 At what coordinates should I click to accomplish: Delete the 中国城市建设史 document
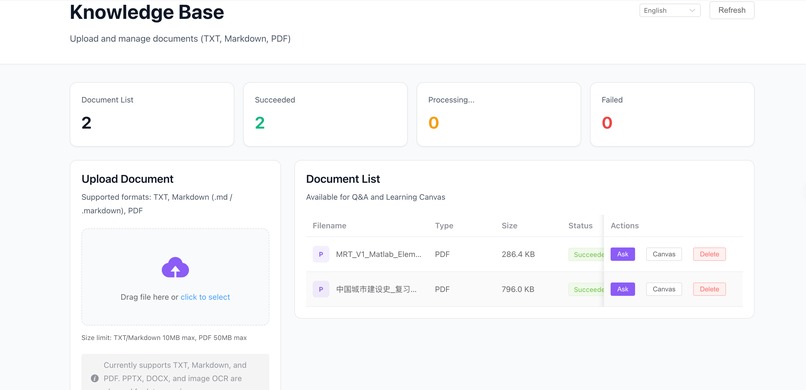click(x=709, y=289)
